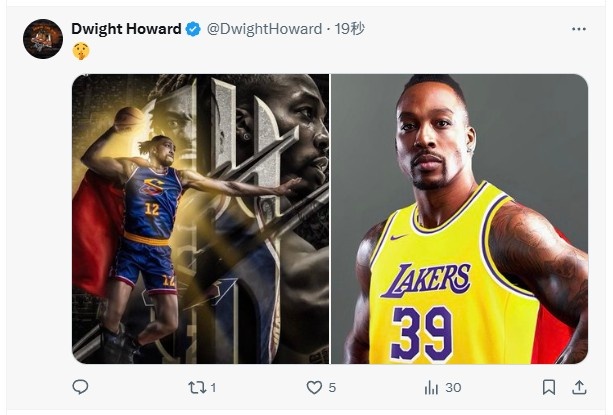Open the right Lakers jersey portrait image

pyautogui.click(x=459, y=218)
